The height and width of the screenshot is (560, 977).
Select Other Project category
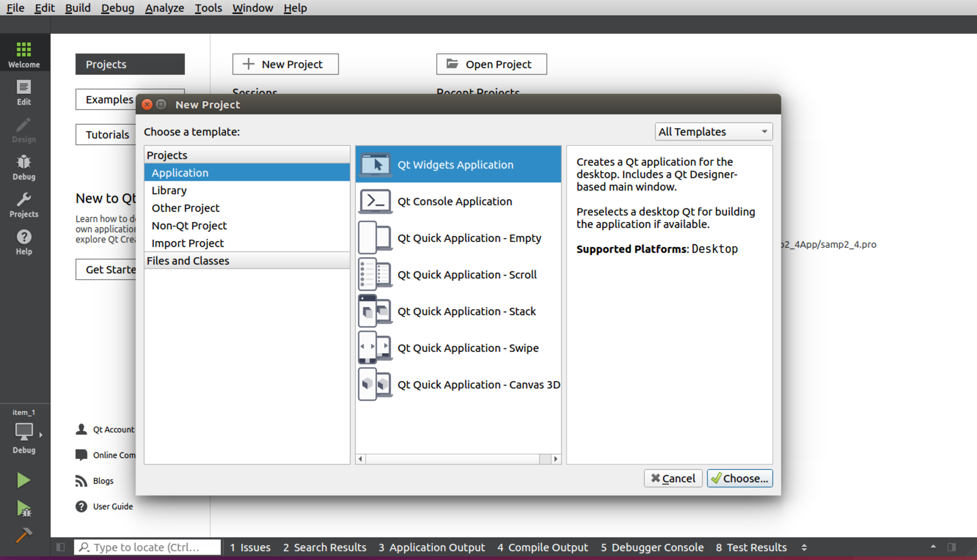click(x=247, y=208)
